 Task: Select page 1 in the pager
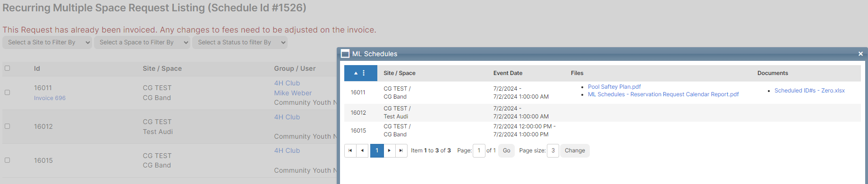[x=377, y=151]
